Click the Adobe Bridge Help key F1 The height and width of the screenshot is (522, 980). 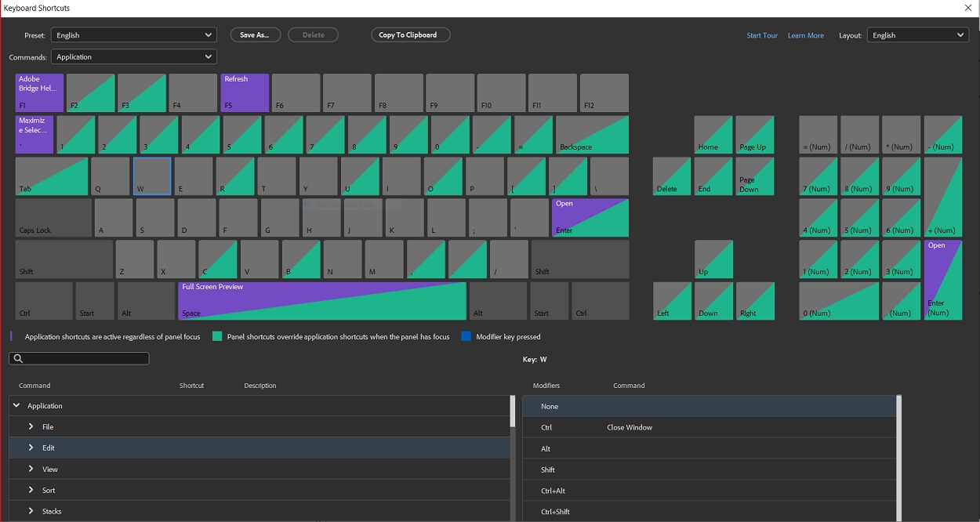pyautogui.click(x=38, y=92)
